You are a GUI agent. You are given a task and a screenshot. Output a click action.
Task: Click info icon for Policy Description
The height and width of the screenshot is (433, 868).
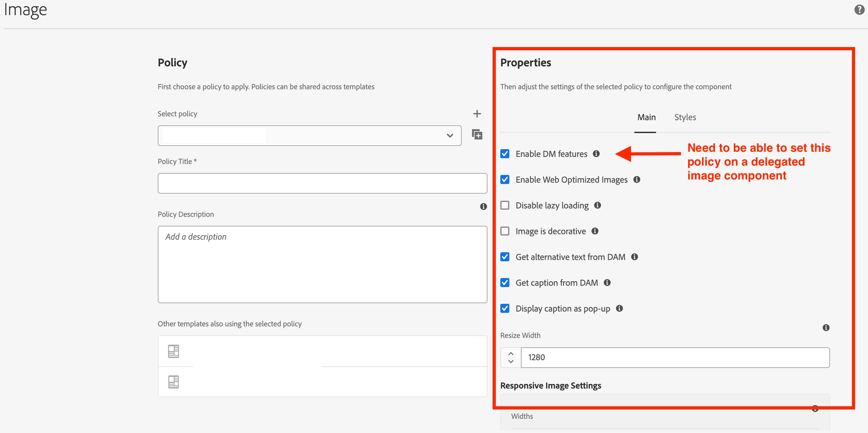click(x=483, y=207)
